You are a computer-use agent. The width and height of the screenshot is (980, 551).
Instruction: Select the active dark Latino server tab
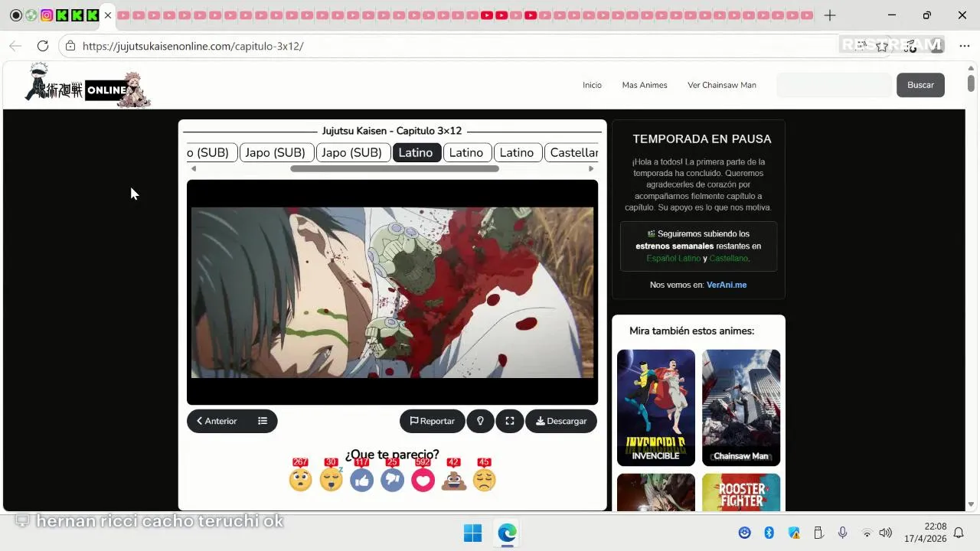click(x=416, y=152)
